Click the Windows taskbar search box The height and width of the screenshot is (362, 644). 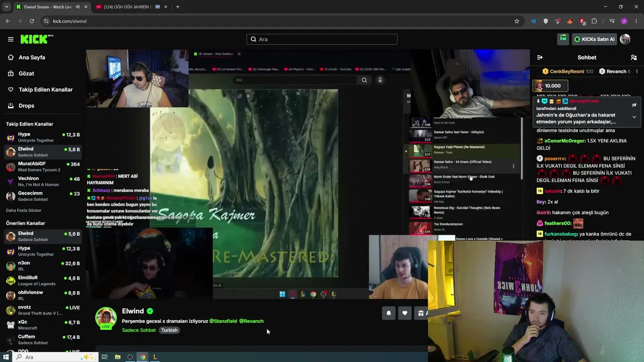coord(54,357)
